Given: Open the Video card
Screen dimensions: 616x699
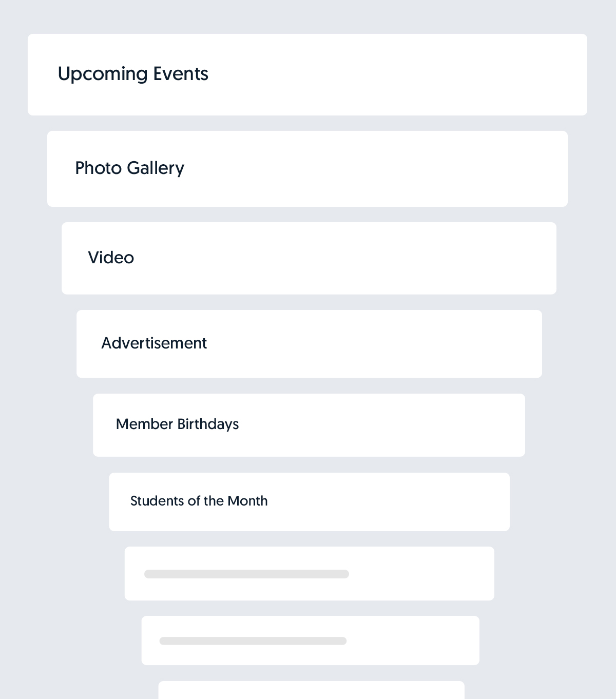Looking at the screenshot, I should click(309, 258).
